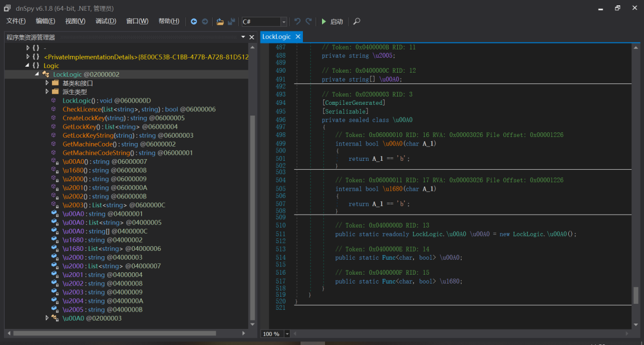Expand the 派生类型 folder
Viewport: 644px width, 345px height.
(47, 92)
